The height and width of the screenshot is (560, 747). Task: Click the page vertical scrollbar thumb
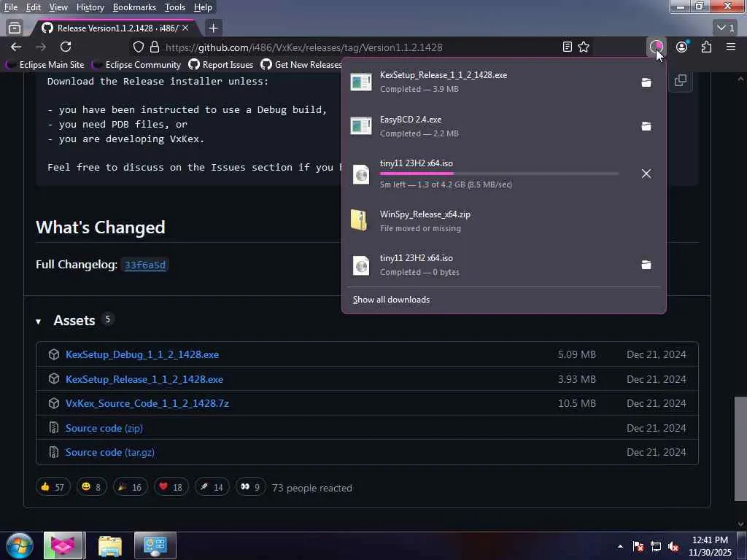(740, 448)
